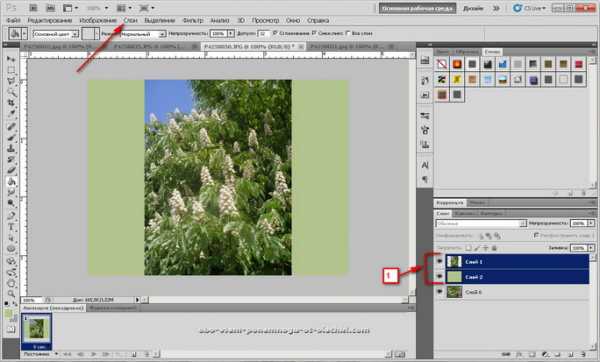Apply the red-slash 'no style' swatch icon
The height and width of the screenshot is (362, 600).
point(442,64)
